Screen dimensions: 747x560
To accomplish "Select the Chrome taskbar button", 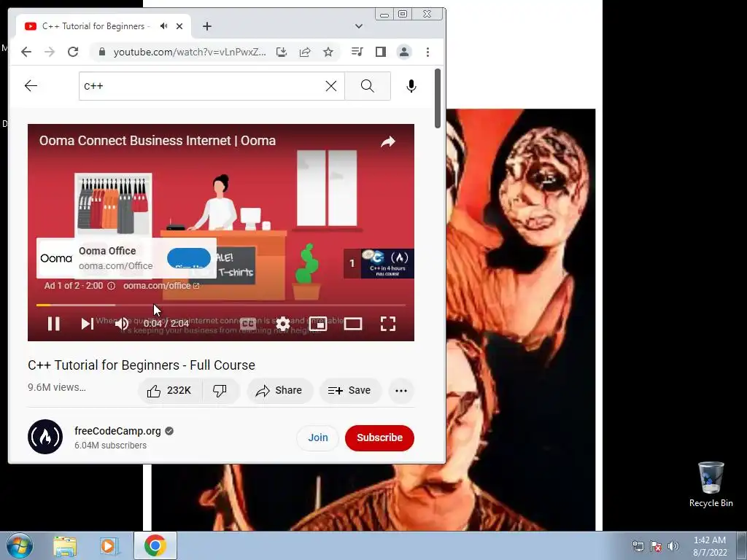I will [x=155, y=545].
